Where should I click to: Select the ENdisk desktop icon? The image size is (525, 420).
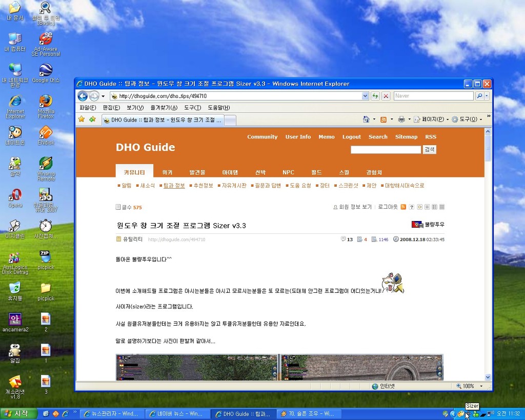(x=46, y=135)
